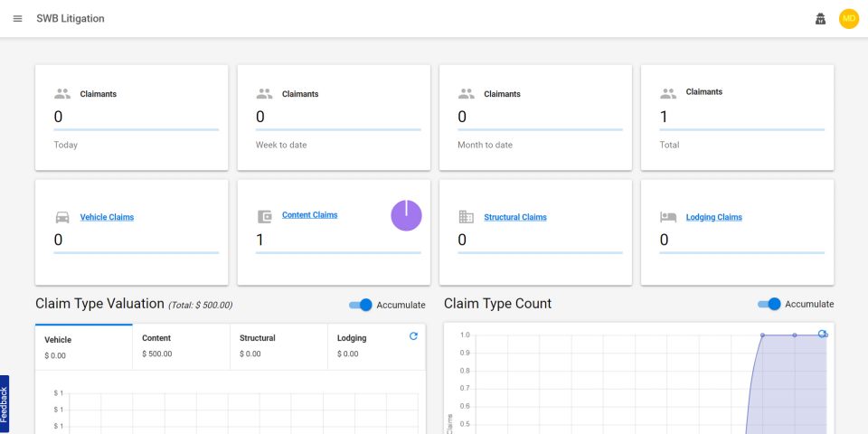The width and height of the screenshot is (868, 434).
Task: Click the 1.0 axis label on Claim Type Count chart
Action: [465, 335]
